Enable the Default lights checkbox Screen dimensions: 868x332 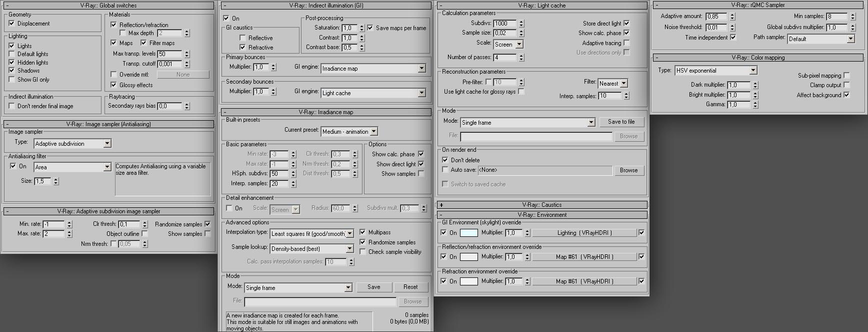tap(11, 54)
